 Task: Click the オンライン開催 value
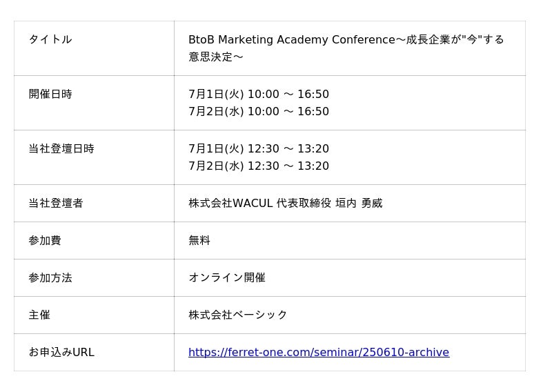(x=227, y=278)
